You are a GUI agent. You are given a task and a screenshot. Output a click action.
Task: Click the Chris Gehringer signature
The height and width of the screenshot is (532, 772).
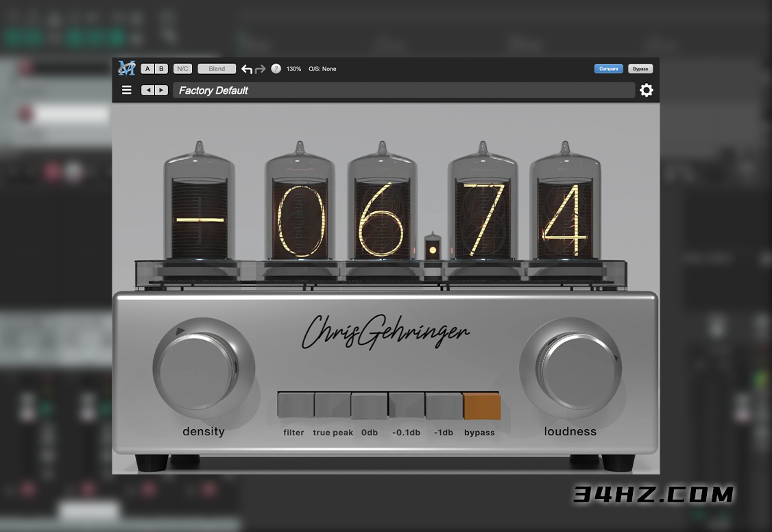385,332
